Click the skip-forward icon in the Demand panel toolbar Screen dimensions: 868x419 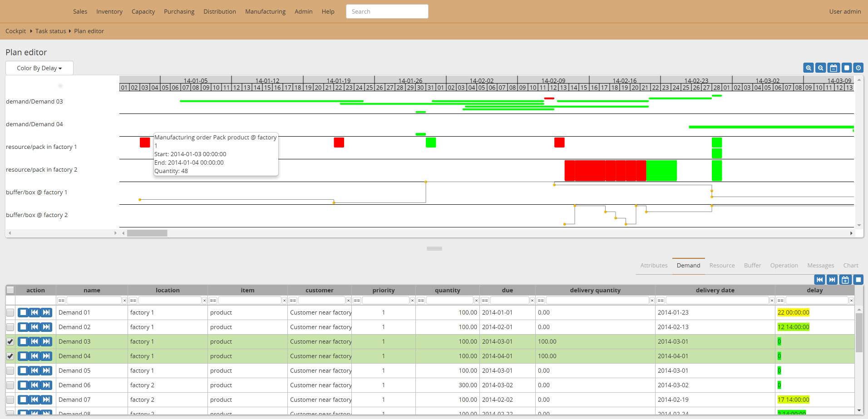(832, 280)
